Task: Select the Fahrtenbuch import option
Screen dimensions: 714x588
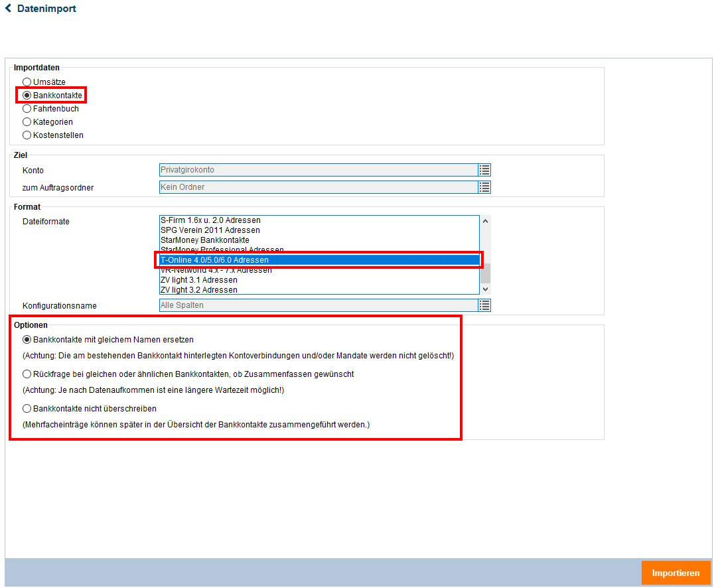Action: (27, 109)
